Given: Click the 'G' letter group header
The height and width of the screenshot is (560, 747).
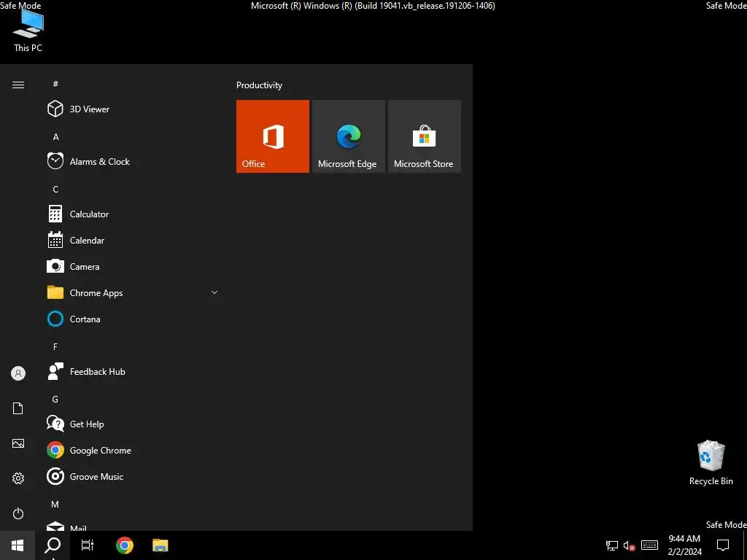Looking at the screenshot, I should tap(55, 400).
